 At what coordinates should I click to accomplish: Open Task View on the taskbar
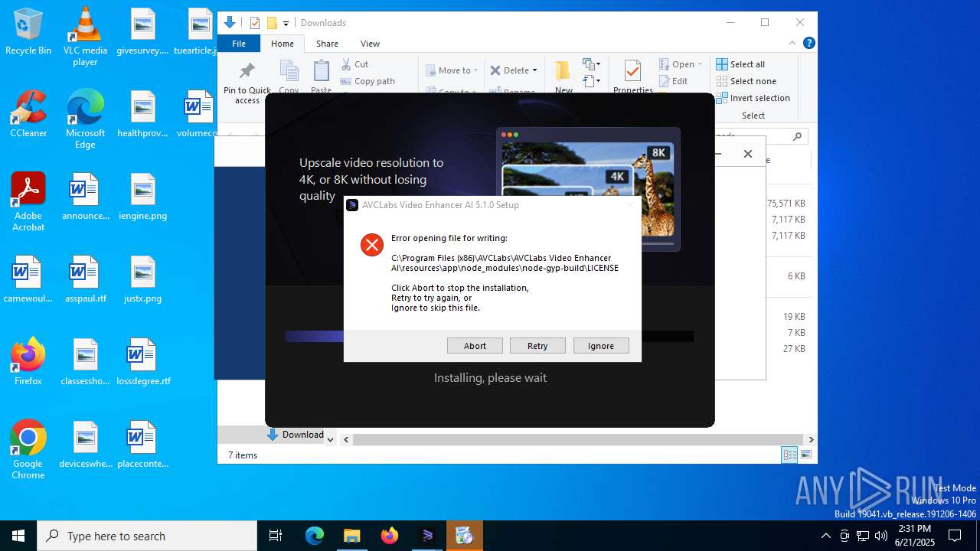pos(276,536)
